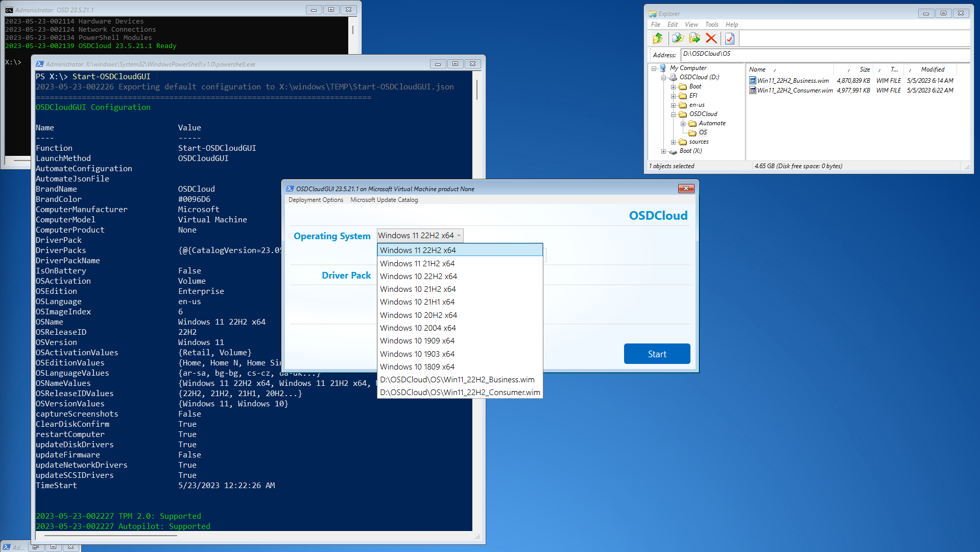Collapse the OSDCloud (D:) drive node
The height and width of the screenshot is (552, 980).
point(663,78)
